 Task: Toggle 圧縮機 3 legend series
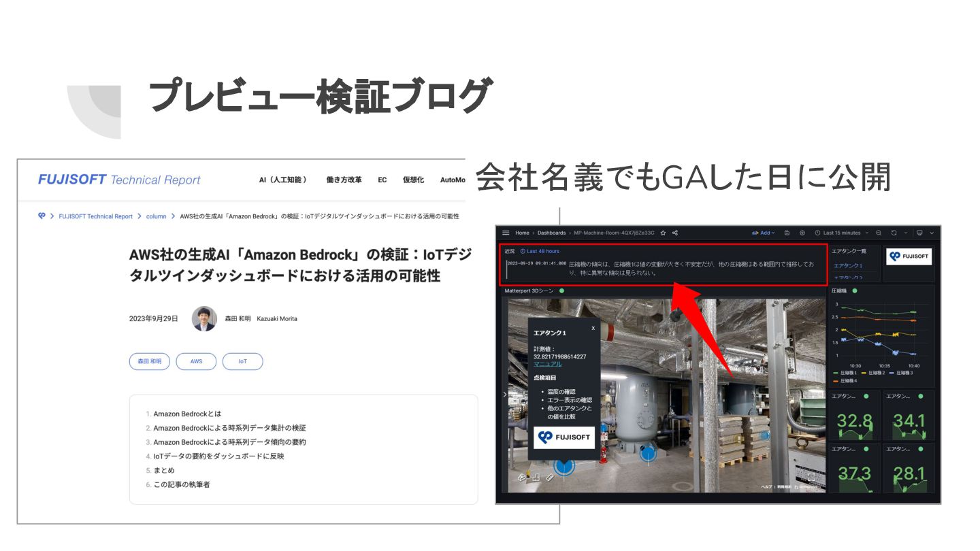pyautogui.click(x=901, y=373)
